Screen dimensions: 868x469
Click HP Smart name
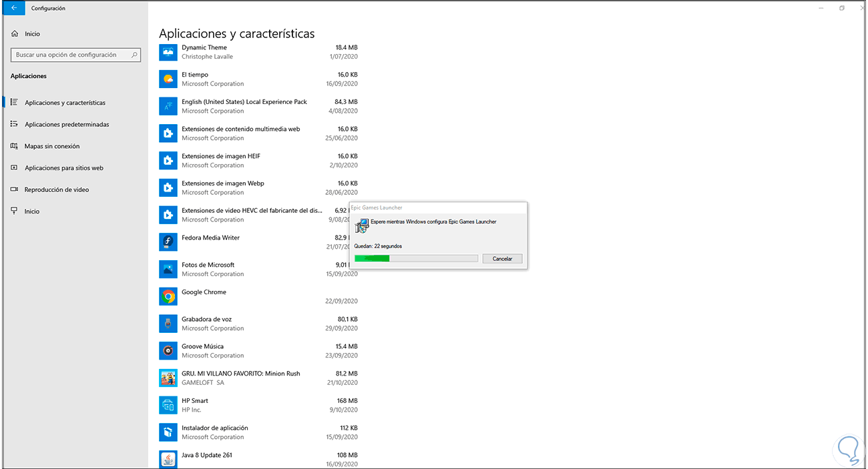click(x=195, y=400)
